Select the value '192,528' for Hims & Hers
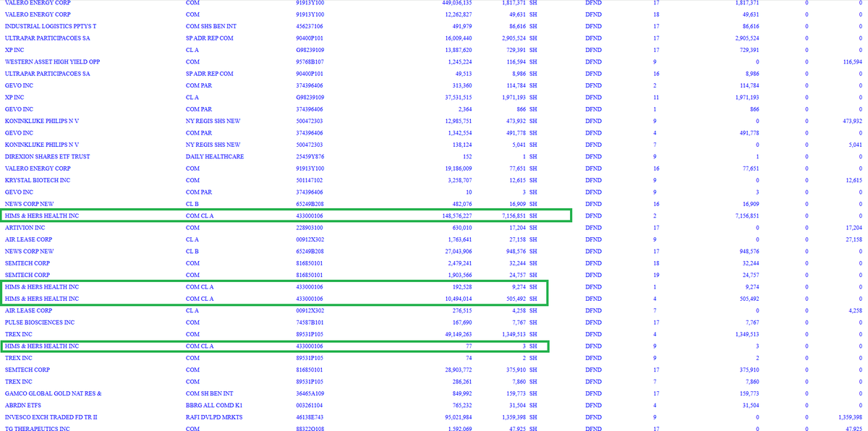This screenshot has width=868, height=431. (x=461, y=286)
